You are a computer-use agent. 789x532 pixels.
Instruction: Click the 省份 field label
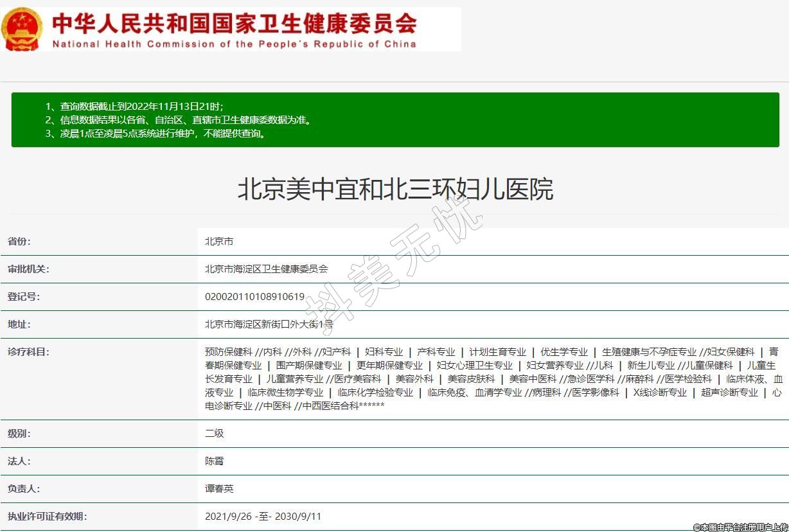[x=19, y=242]
